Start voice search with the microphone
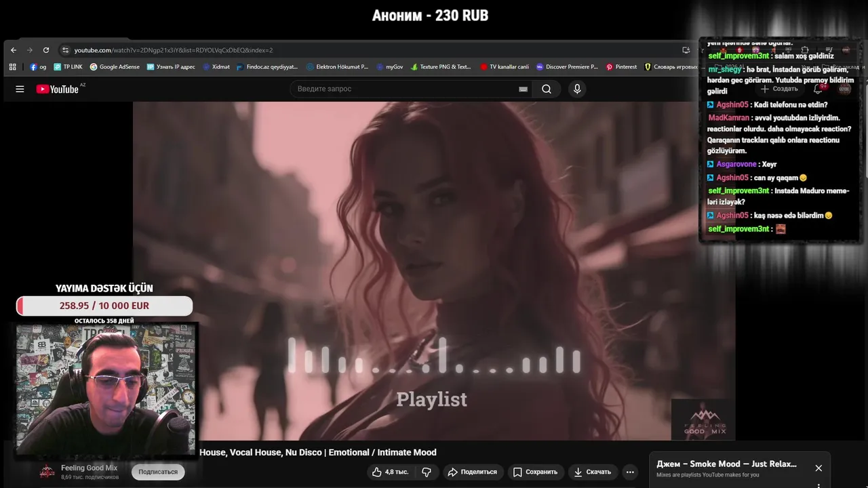Image resolution: width=868 pixels, height=488 pixels. (577, 89)
